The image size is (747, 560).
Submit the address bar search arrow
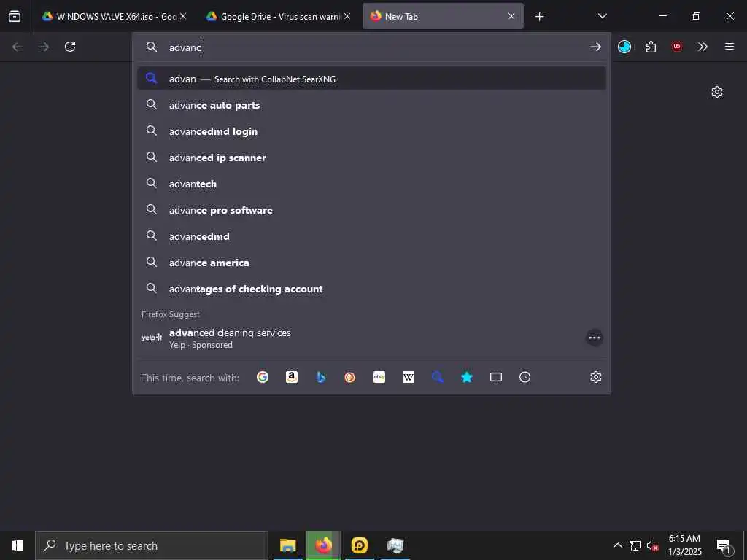pyautogui.click(x=595, y=47)
